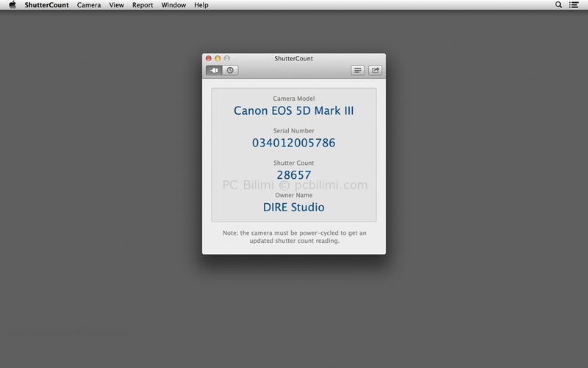The width and height of the screenshot is (588, 368).
Task: Open the View menu
Action: pyautogui.click(x=117, y=5)
